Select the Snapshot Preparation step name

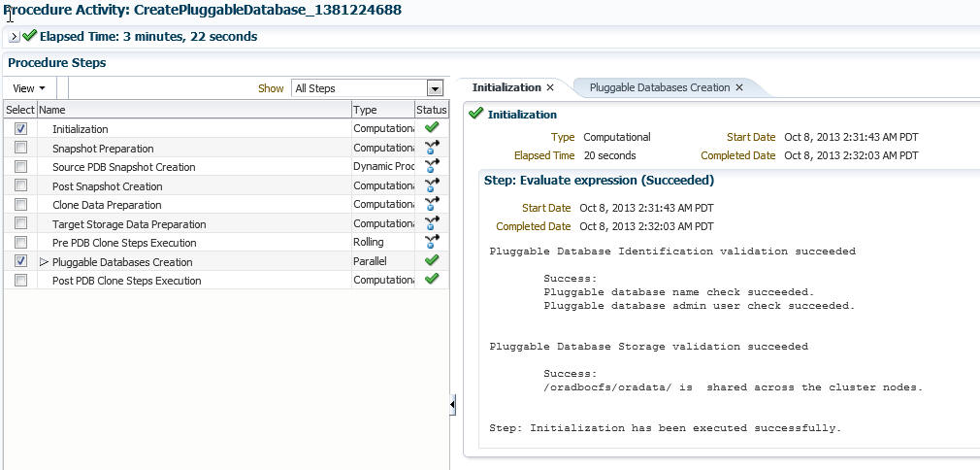103,149
